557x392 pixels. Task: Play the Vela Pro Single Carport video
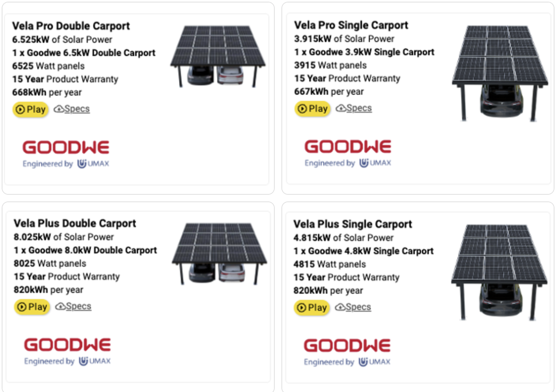(x=313, y=109)
